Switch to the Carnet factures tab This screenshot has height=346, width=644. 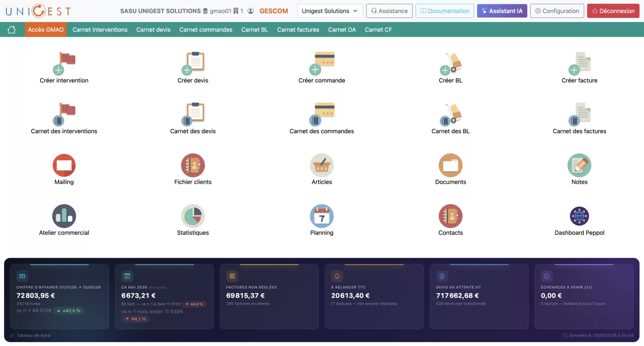coord(298,29)
